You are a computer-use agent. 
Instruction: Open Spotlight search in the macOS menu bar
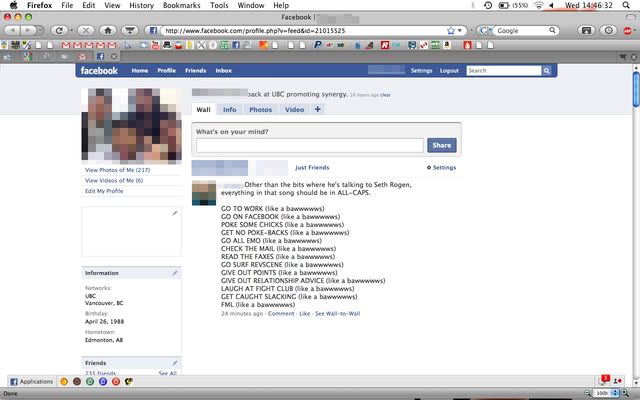coord(626,5)
